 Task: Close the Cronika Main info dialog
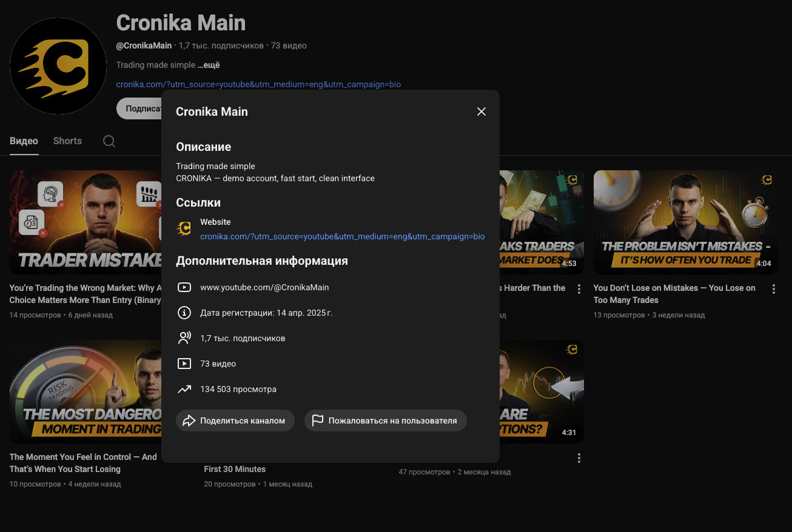click(482, 111)
